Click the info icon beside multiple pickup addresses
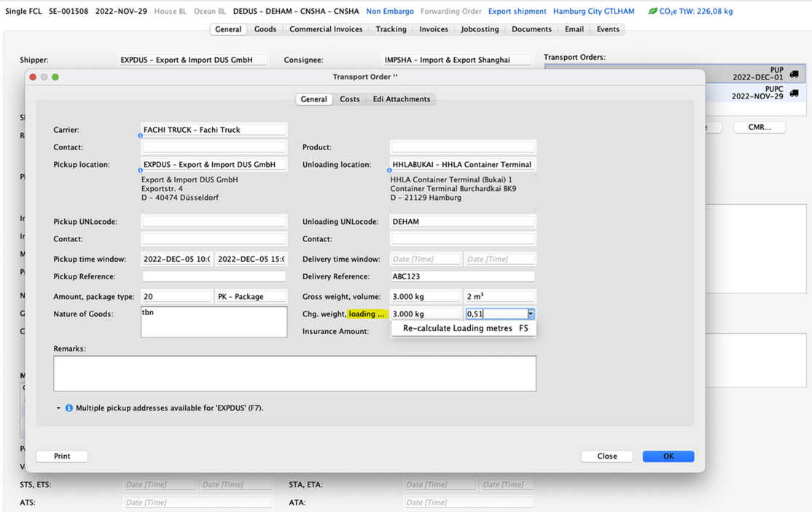Image resolution: width=812 pixels, height=512 pixels. coord(69,408)
